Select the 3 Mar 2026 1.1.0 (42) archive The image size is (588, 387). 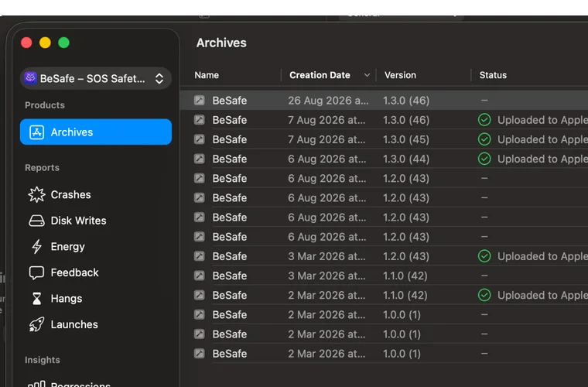pos(384,276)
